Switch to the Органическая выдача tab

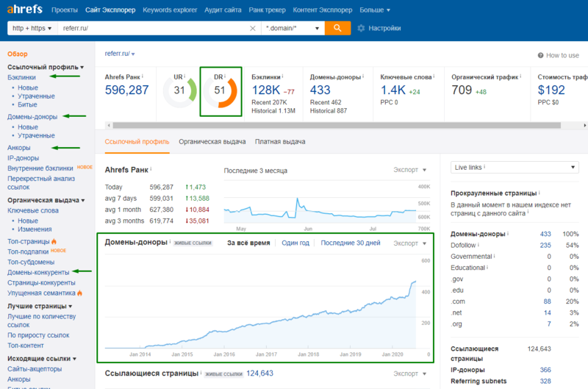(x=212, y=142)
